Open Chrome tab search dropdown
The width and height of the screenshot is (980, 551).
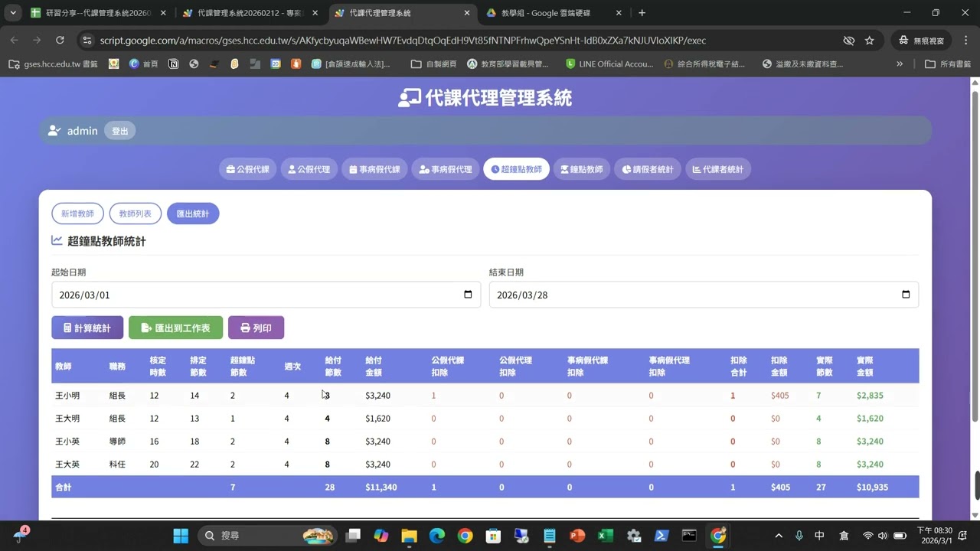tap(13, 13)
